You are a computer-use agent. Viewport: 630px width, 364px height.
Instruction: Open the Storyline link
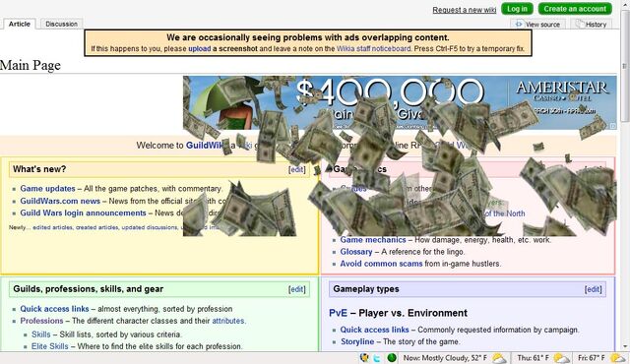pos(357,341)
